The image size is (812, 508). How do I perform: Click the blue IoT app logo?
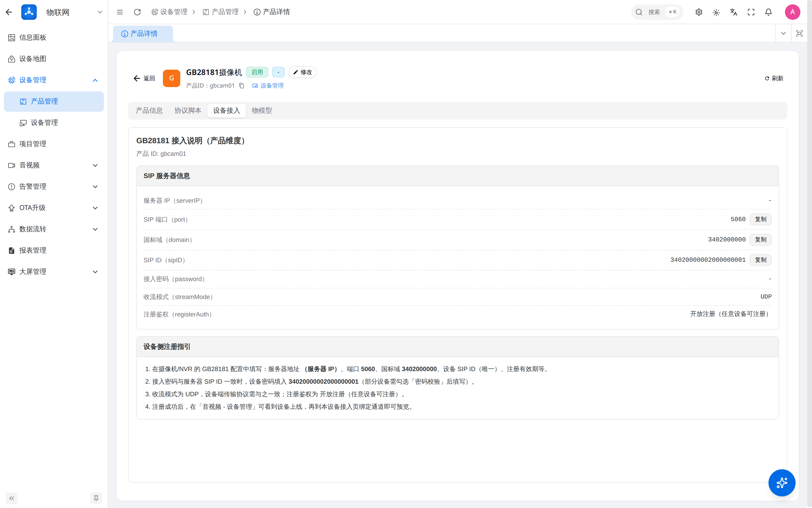[29, 12]
